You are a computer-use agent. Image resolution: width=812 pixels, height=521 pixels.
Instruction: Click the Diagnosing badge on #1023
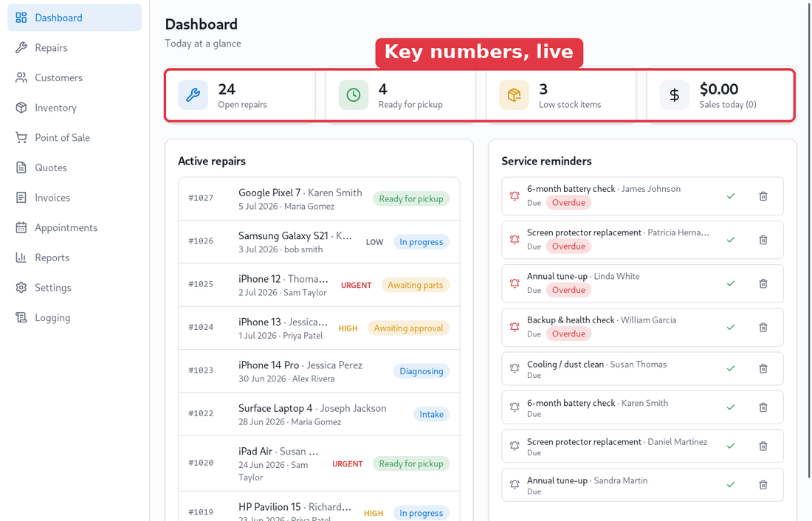(x=422, y=371)
